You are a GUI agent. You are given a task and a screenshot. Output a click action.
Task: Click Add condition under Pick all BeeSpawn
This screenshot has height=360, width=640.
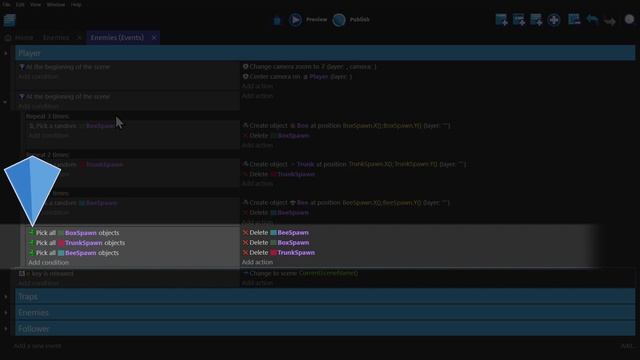[x=49, y=262]
